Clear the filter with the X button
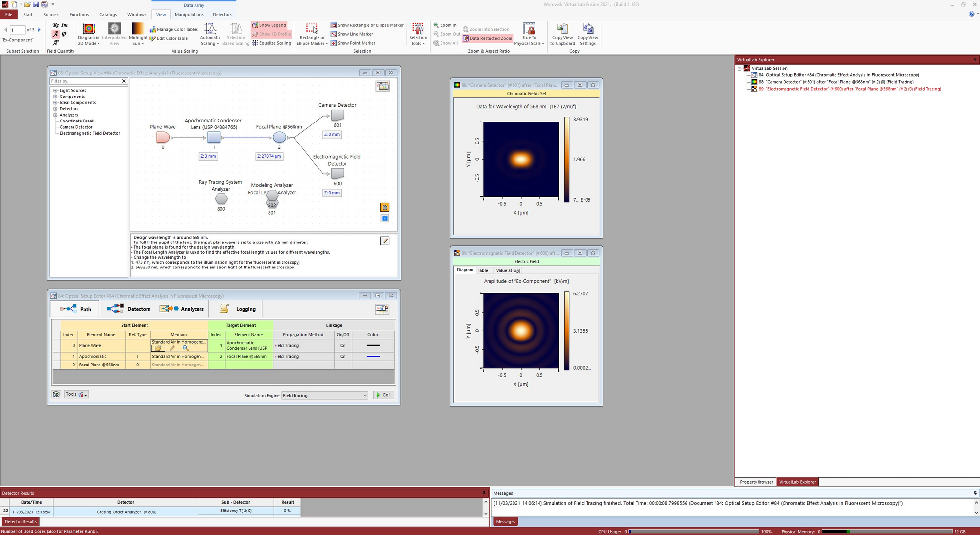The height and width of the screenshot is (535, 980). click(x=124, y=81)
